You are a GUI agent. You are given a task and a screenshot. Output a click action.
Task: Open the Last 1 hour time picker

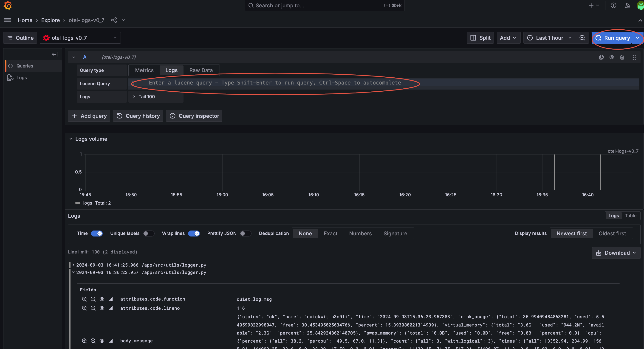(549, 38)
